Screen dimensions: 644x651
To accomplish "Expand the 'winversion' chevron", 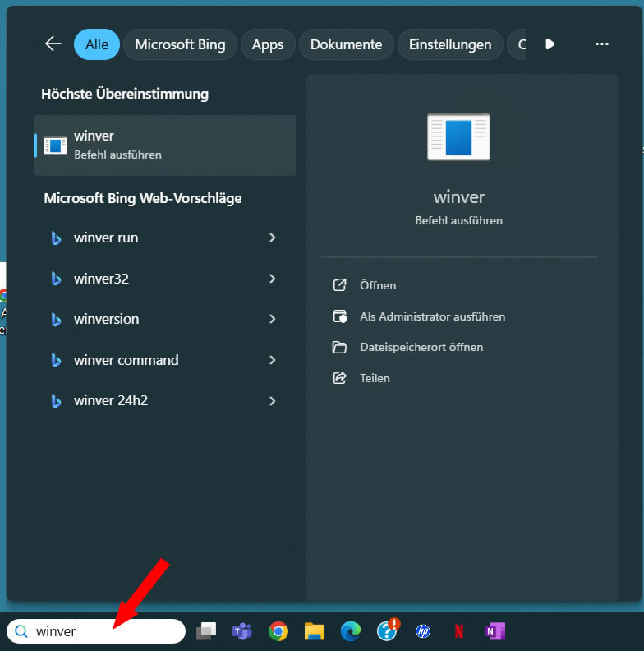I will coord(272,319).
